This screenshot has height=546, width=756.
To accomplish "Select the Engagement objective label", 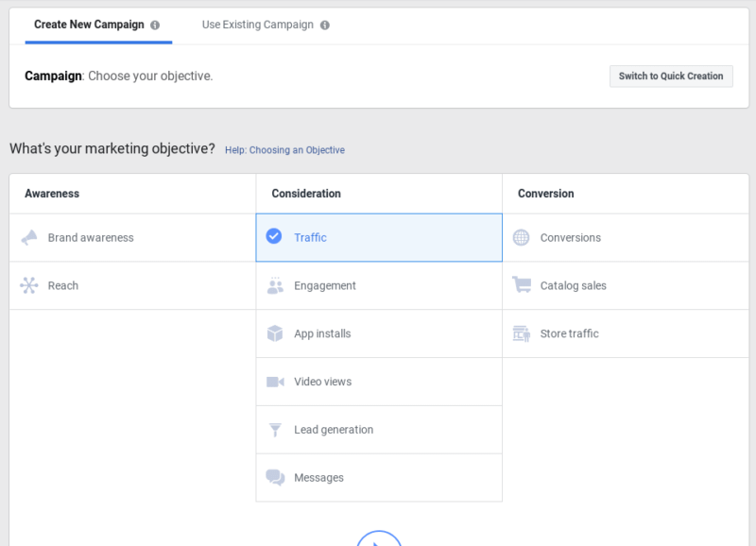I will click(x=325, y=285).
